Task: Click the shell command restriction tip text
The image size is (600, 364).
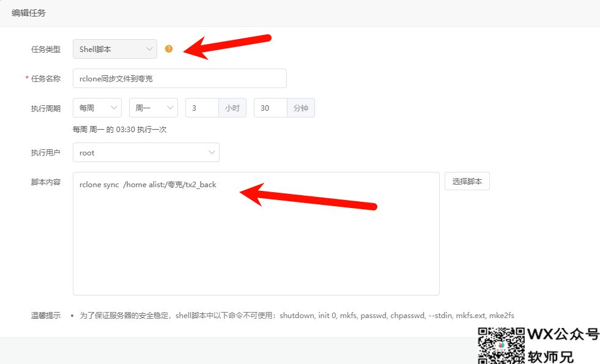Action: [x=297, y=316]
